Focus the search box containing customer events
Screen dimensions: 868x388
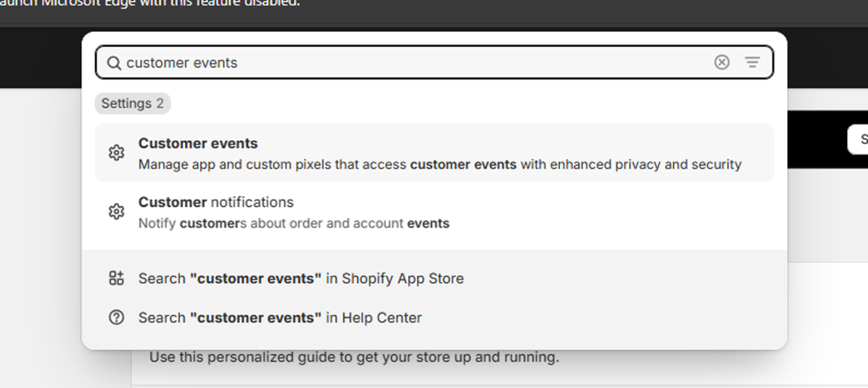click(434, 62)
